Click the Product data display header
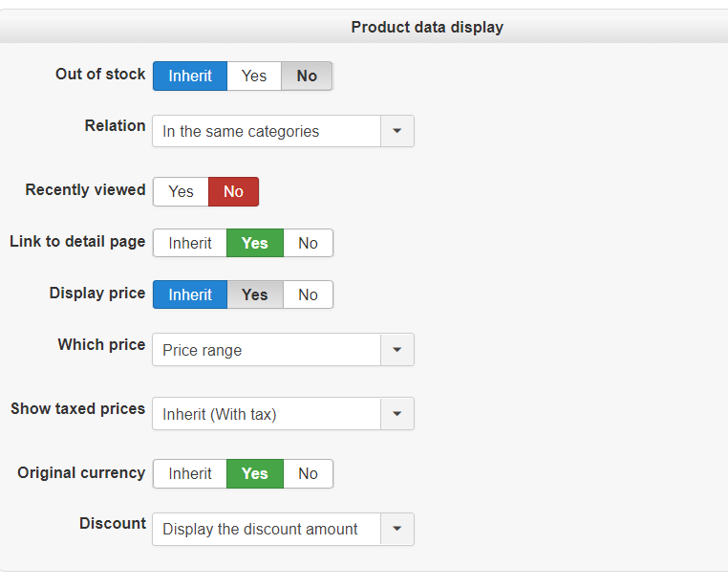 coord(427,28)
